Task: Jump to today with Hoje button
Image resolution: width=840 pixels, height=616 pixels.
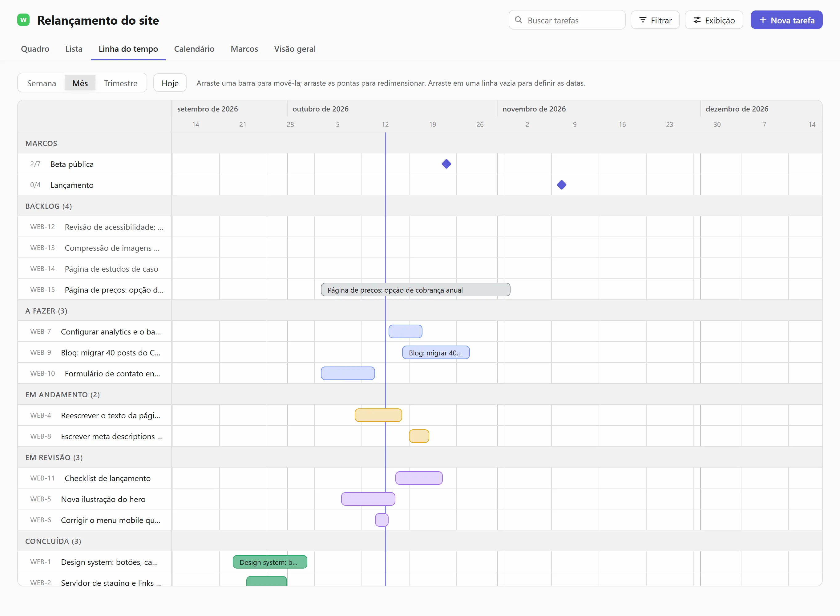Action: tap(170, 83)
